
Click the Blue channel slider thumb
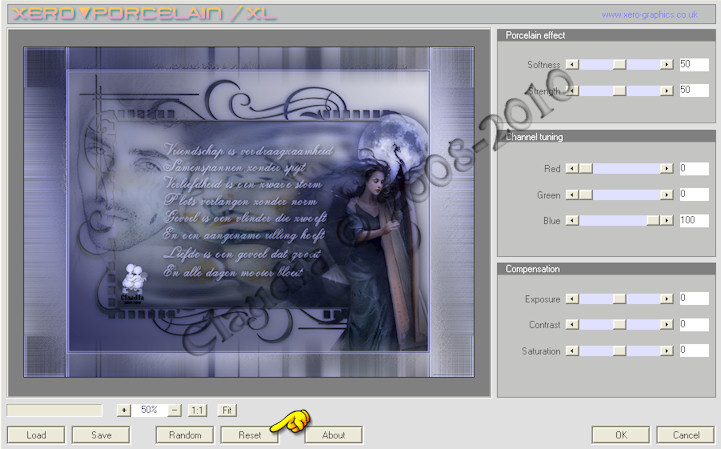(x=653, y=220)
